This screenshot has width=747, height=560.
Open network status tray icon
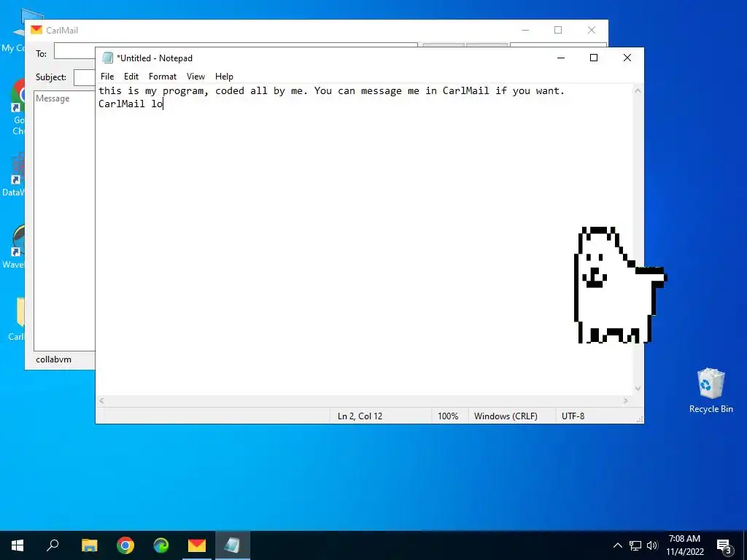tap(635, 545)
